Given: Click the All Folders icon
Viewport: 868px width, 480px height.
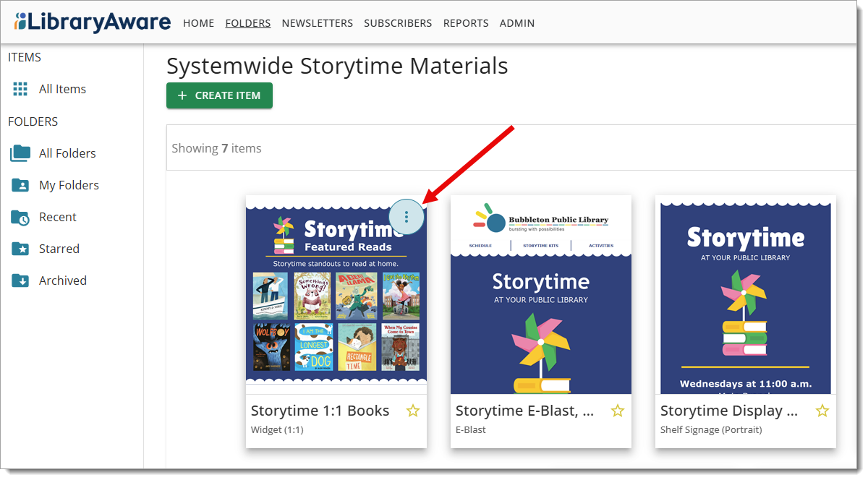Looking at the screenshot, I should (20, 153).
